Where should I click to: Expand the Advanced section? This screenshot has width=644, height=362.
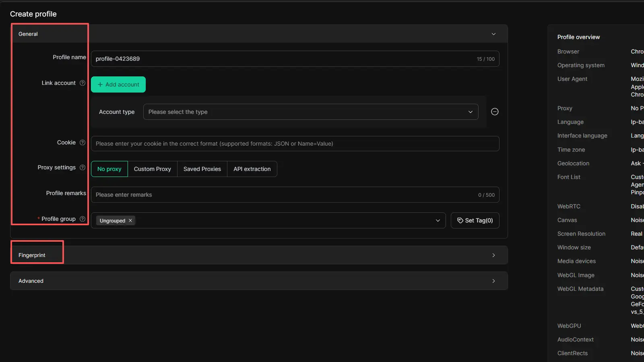click(493, 281)
